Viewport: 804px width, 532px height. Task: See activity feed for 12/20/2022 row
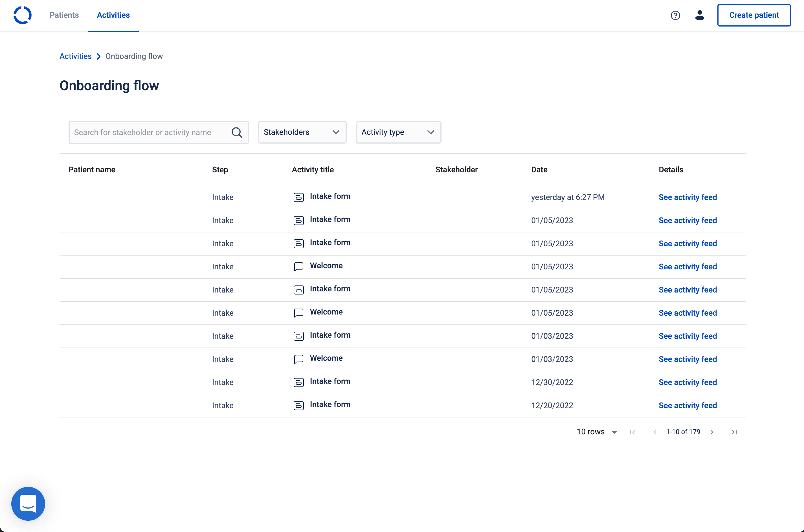(x=688, y=405)
